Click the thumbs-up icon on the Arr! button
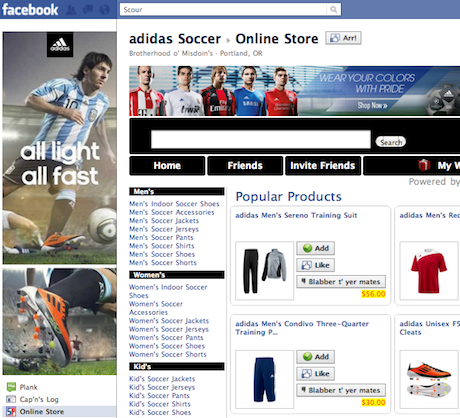 point(334,38)
